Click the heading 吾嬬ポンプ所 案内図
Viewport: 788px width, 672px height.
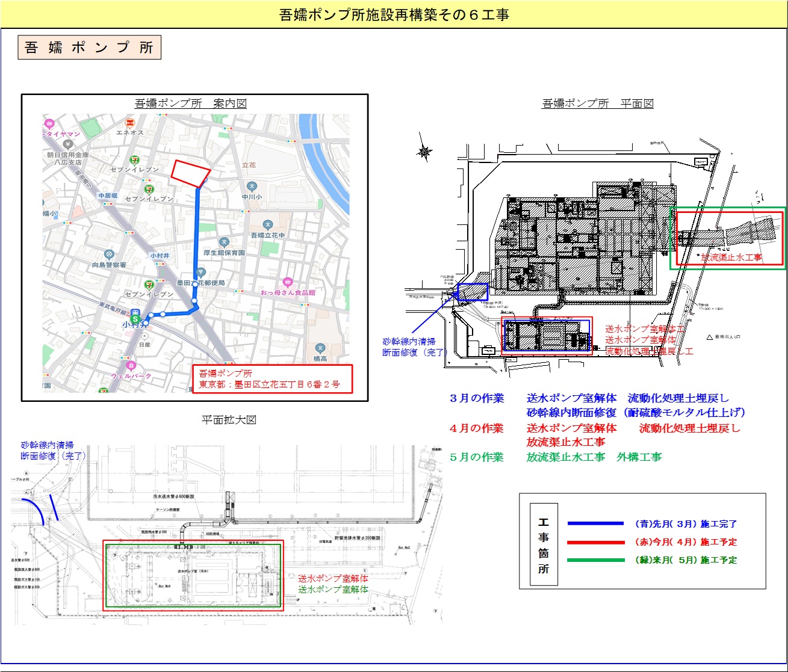click(190, 103)
